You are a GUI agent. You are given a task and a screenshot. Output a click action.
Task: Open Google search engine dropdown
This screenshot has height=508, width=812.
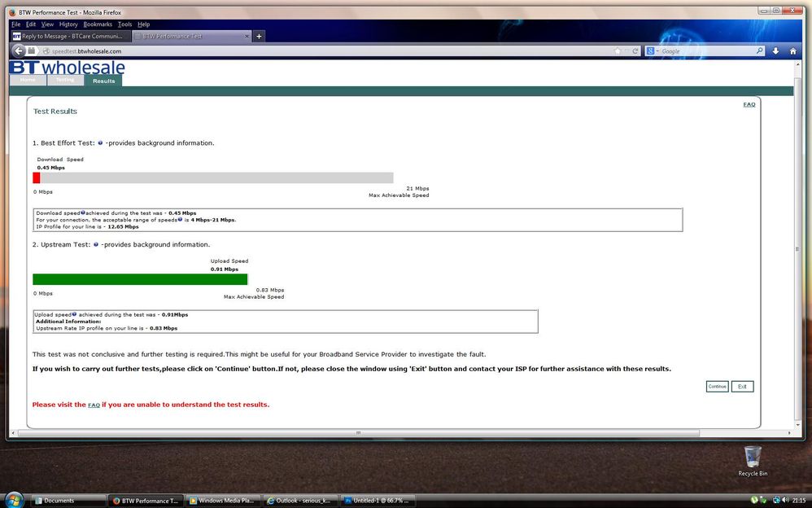click(653, 50)
